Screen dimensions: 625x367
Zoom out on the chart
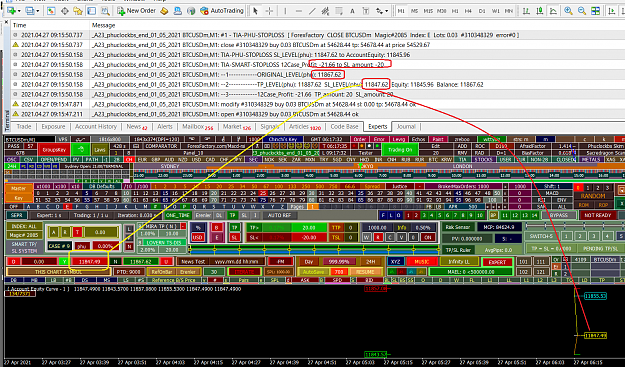coord(582,11)
